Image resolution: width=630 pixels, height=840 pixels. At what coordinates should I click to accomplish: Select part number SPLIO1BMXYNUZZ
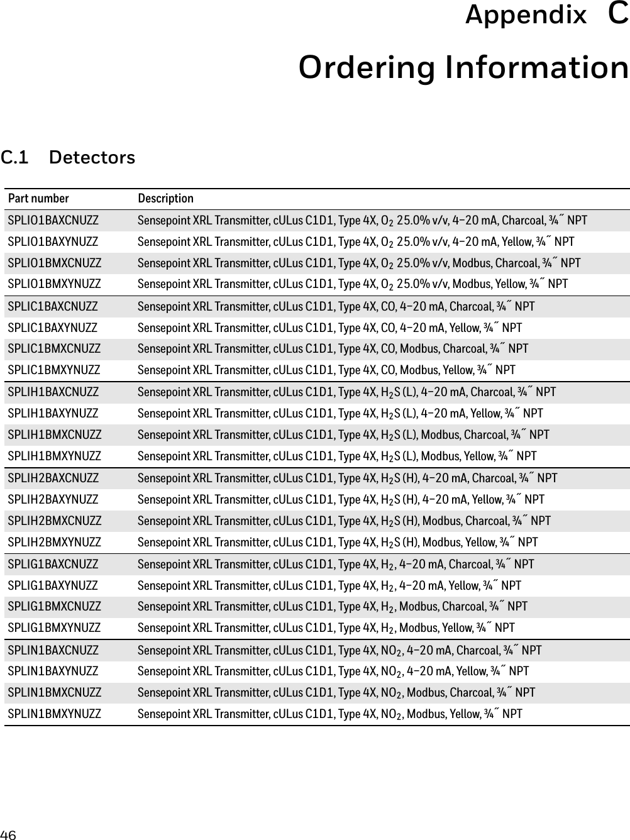[54, 284]
